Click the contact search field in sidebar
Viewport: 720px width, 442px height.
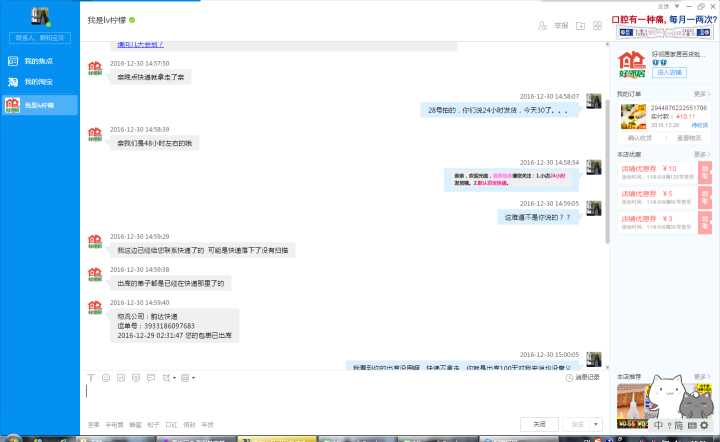(40, 38)
